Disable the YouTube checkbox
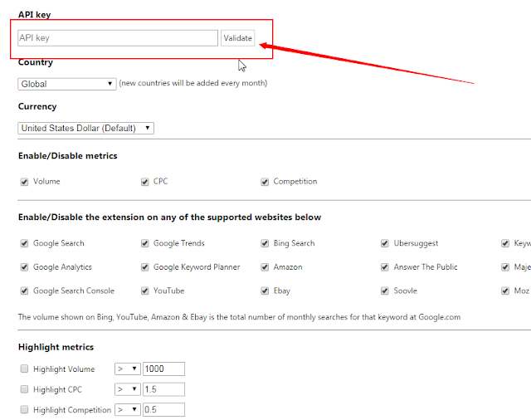The width and height of the screenshot is (531, 420). point(145,291)
